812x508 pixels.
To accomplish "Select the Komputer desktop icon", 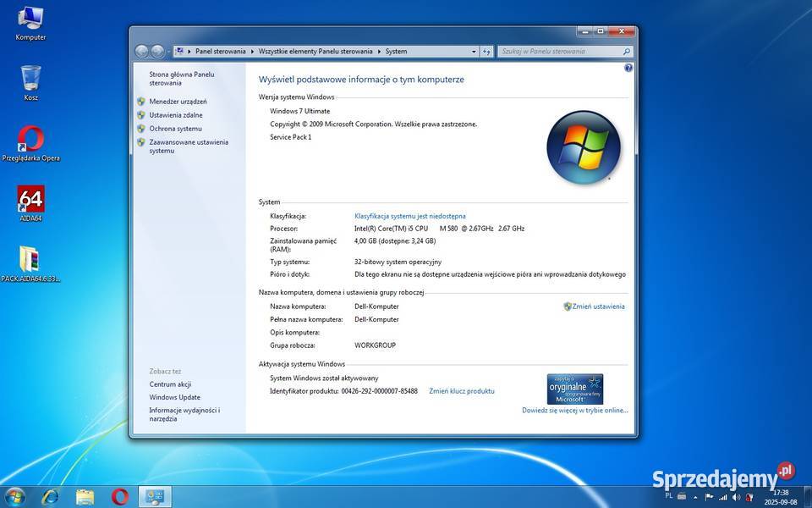I will coord(30,21).
